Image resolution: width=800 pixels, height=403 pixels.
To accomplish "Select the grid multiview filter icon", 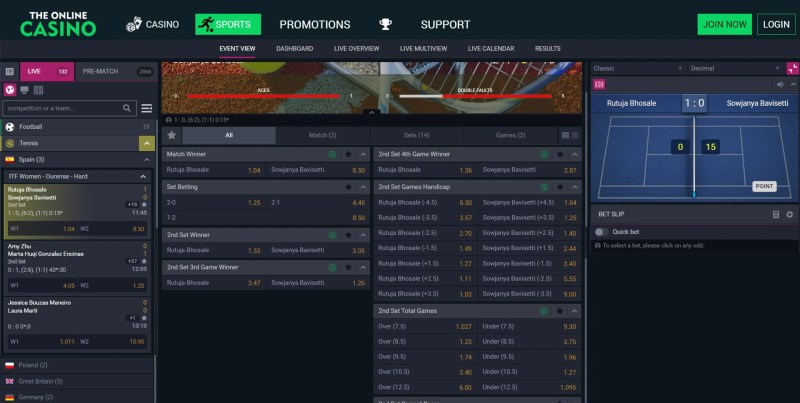I will pyautogui.click(x=38, y=90).
